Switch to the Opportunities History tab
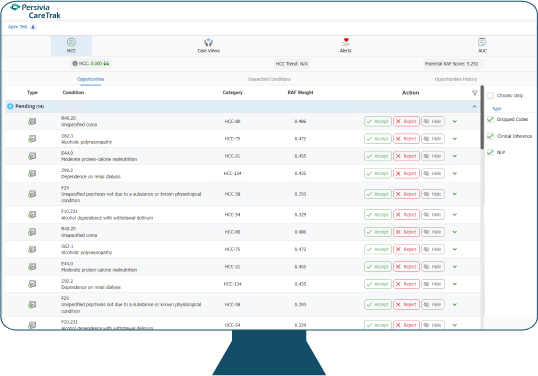The width and height of the screenshot is (538, 376). [x=456, y=79]
